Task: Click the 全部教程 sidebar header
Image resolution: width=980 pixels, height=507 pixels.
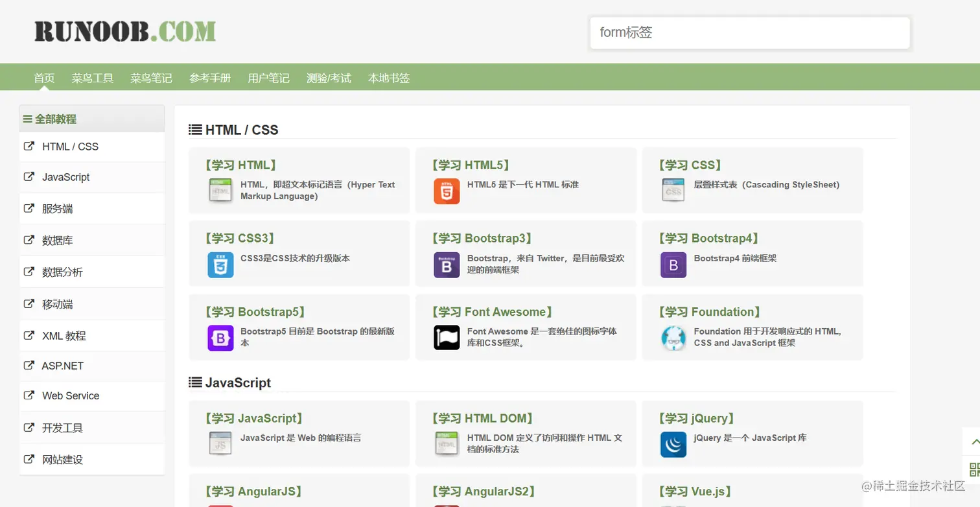Action: (x=92, y=119)
